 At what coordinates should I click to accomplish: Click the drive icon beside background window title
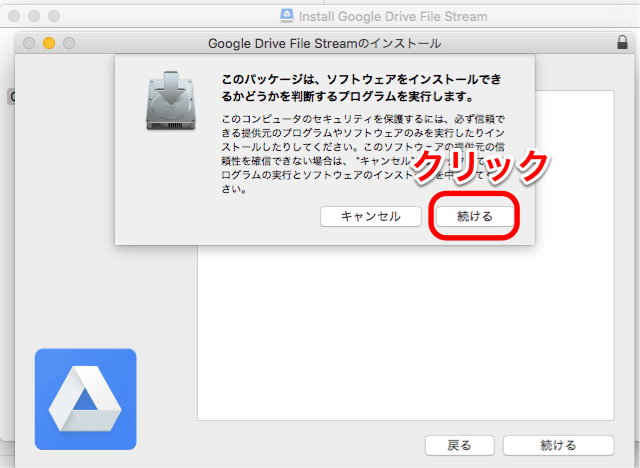pos(286,16)
